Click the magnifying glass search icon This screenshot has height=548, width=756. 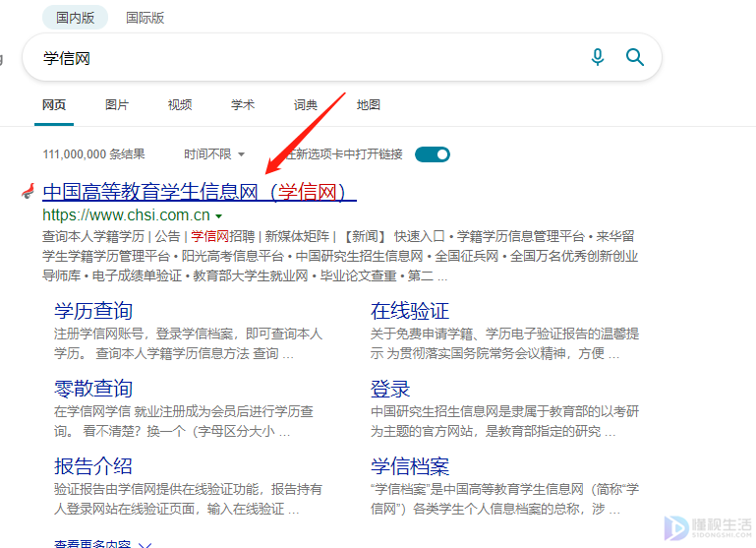[634, 57]
